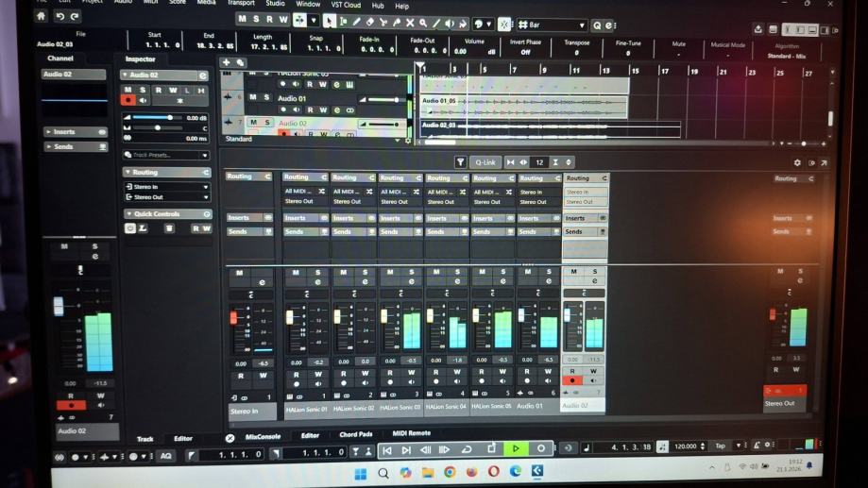The image size is (868, 488).
Task: Click the AQ auto quantize button
Action: click(x=165, y=456)
